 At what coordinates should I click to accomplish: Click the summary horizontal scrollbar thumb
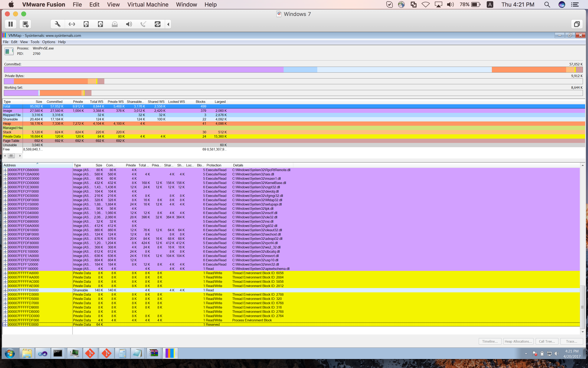[11, 156]
